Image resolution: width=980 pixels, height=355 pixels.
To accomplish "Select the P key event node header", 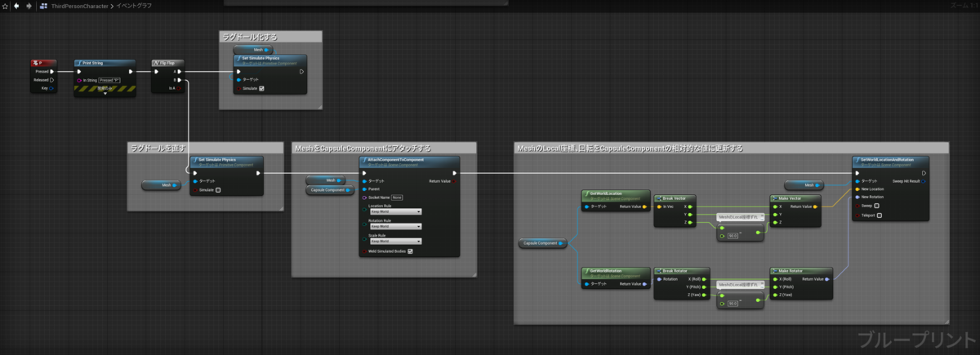I will click(x=42, y=62).
